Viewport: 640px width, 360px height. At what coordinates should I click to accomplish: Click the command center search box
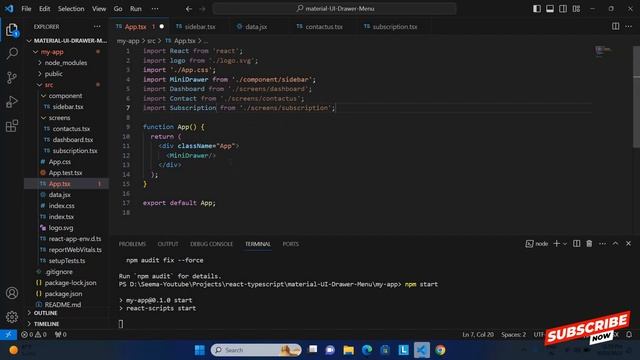tap(334, 9)
